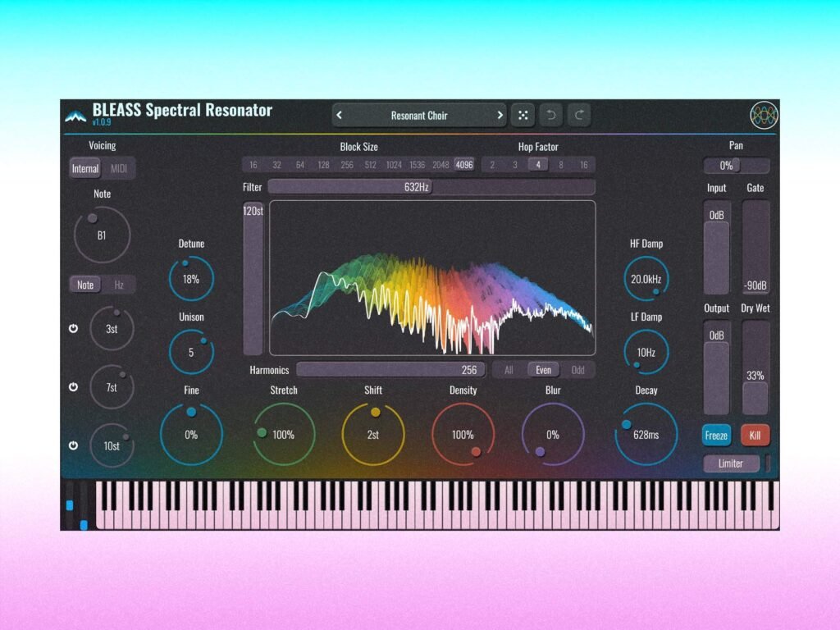Screen dimensions: 840x630
Task: Select MIDI voicing mode
Action: pos(118,169)
